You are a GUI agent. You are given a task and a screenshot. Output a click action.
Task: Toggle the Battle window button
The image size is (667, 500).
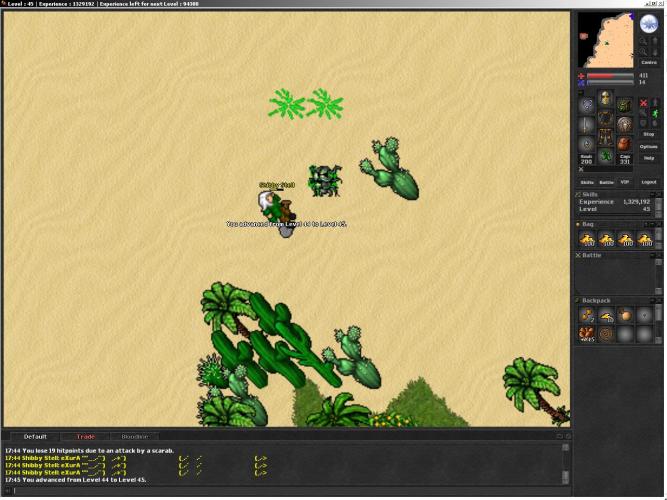click(606, 182)
